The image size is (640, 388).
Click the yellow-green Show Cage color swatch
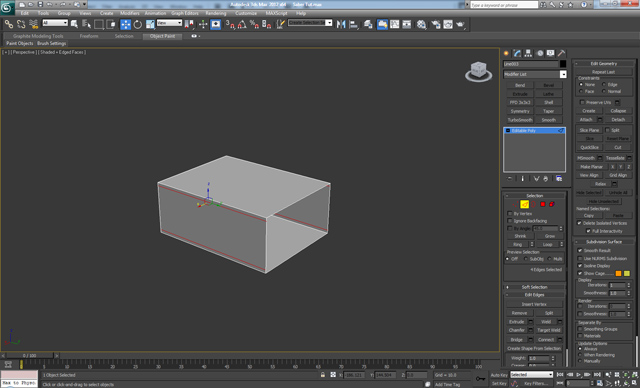pyautogui.click(x=627, y=273)
